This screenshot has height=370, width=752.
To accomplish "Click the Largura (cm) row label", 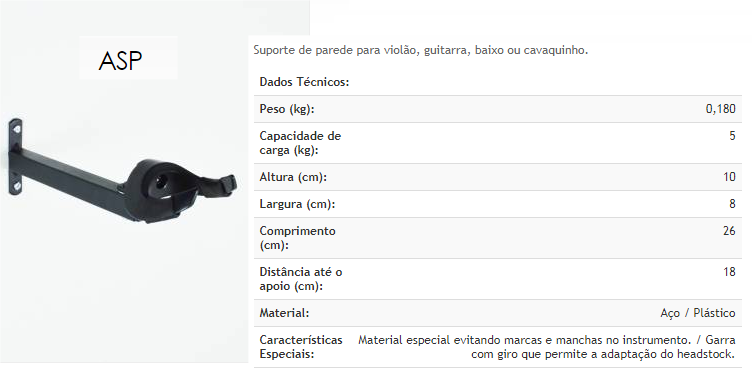I will [x=297, y=204].
